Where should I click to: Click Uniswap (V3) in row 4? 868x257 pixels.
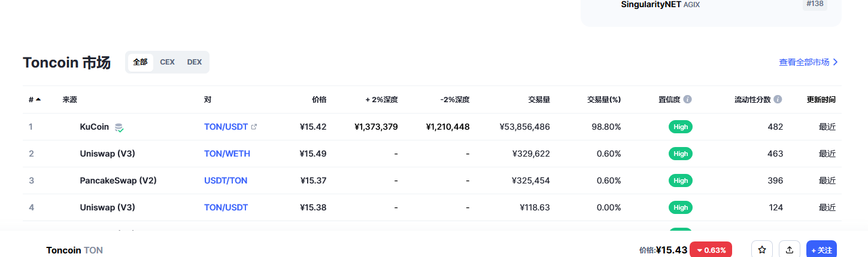(107, 207)
